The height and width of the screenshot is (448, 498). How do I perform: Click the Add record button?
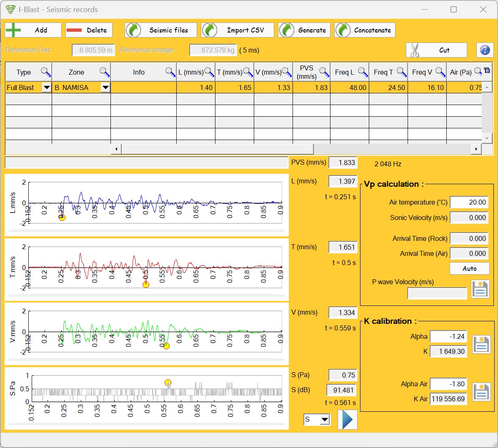[33, 30]
